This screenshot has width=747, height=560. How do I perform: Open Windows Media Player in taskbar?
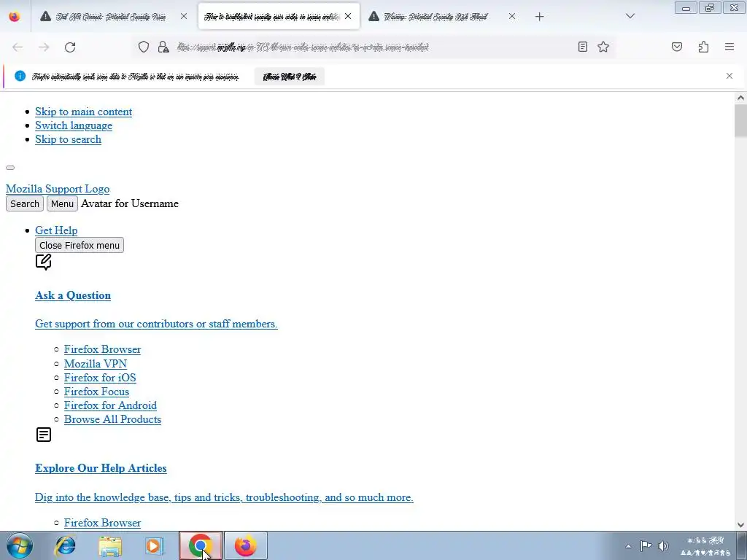tap(154, 545)
